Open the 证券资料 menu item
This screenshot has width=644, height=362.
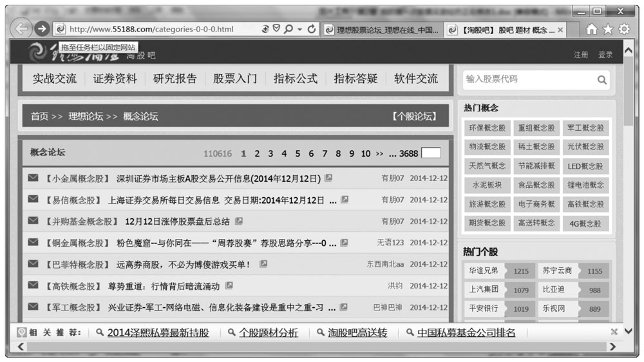[115, 79]
